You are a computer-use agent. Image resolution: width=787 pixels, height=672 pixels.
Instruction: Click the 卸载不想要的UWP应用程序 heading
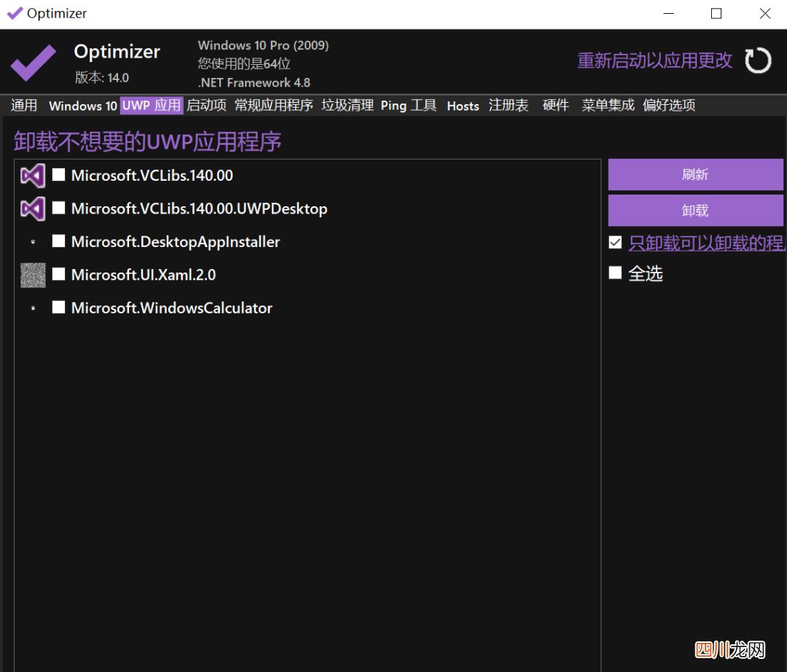click(x=147, y=141)
